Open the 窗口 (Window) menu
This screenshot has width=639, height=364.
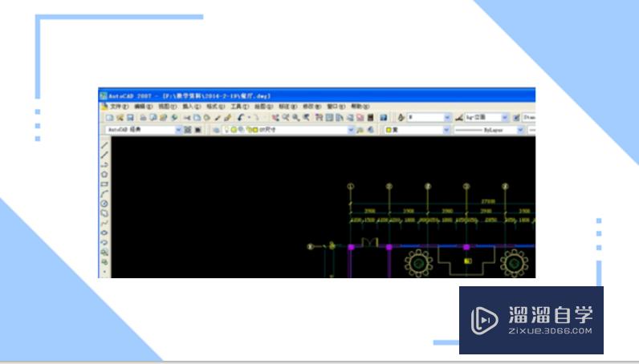[x=336, y=107]
